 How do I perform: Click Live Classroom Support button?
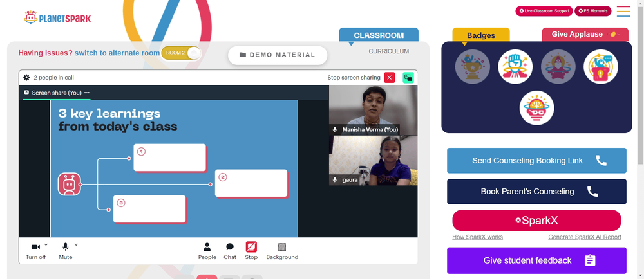coord(544,11)
